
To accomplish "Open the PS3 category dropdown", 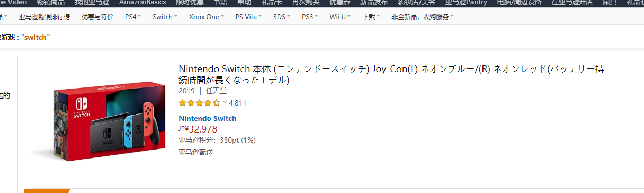I will [310, 16].
